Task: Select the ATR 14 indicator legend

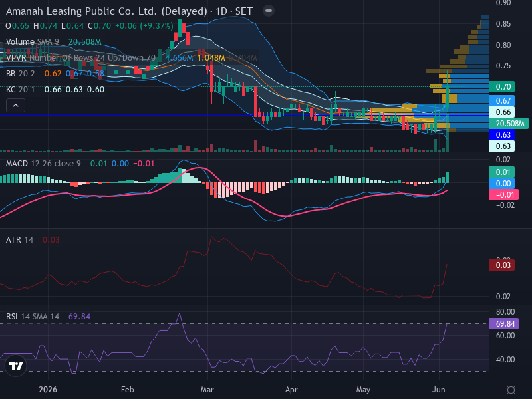Action: [20, 240]
